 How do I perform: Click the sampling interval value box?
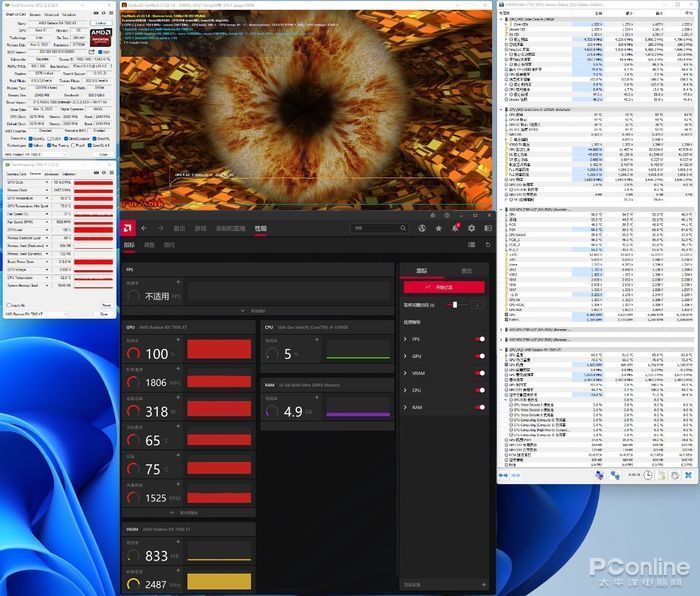(x=477, y=305)
